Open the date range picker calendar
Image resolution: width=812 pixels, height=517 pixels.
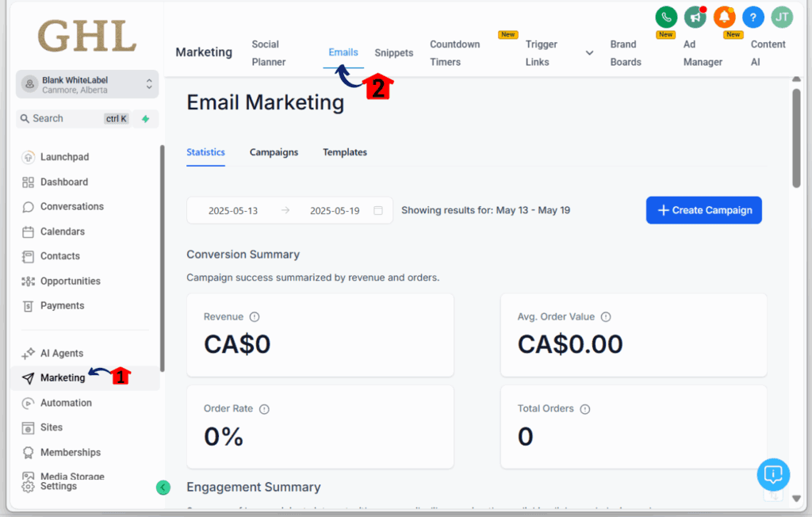tap(378, 210)
